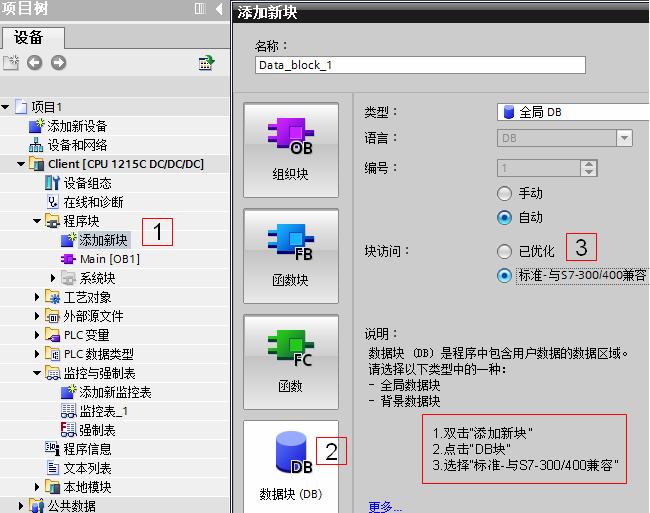Select 添加新监控表 in the project tree

click(x=115, y=392)
